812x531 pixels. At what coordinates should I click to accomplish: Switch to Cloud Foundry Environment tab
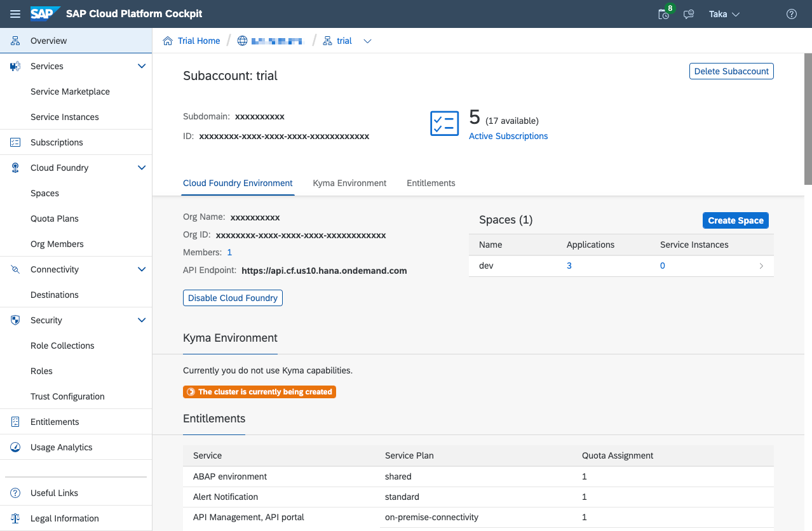coord(238,183)
